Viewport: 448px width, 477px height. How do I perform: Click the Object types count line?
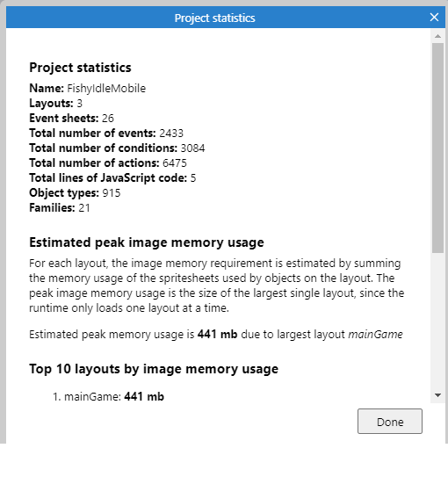pyautogui.click(x=75, y=192)
